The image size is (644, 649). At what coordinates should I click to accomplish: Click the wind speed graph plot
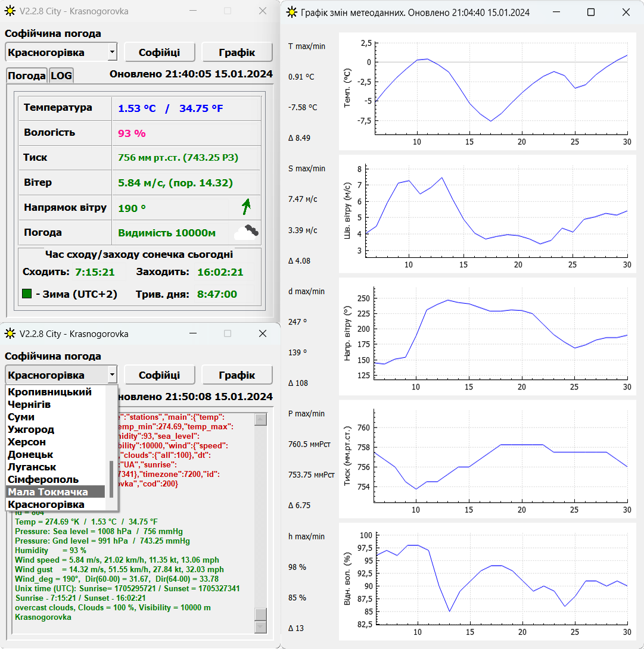coord(497,211)
